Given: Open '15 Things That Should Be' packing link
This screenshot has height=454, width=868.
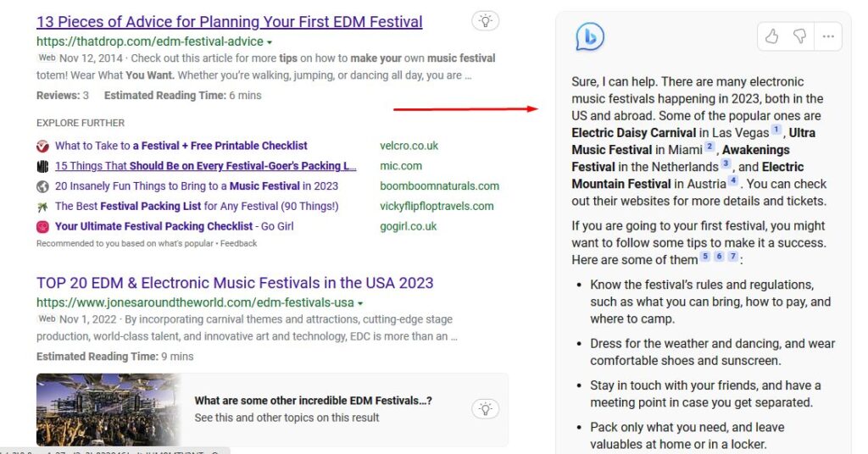Looking at the screenshot, I should tap(205, 166).
